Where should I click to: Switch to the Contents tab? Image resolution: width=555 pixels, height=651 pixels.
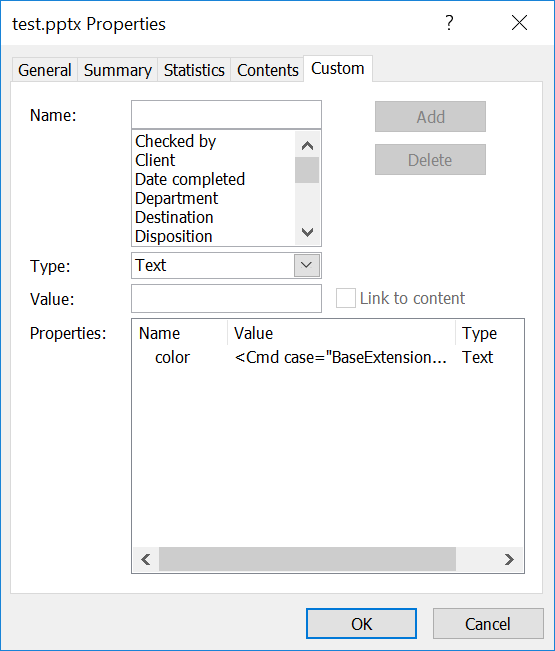coord(267,70)
